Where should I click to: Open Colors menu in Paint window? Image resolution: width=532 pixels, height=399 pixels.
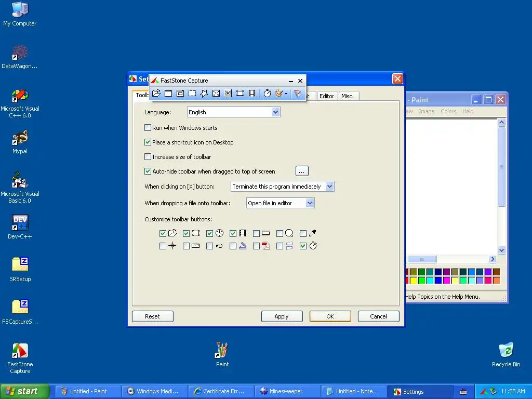pyautogui.click(x=448, y=111)
